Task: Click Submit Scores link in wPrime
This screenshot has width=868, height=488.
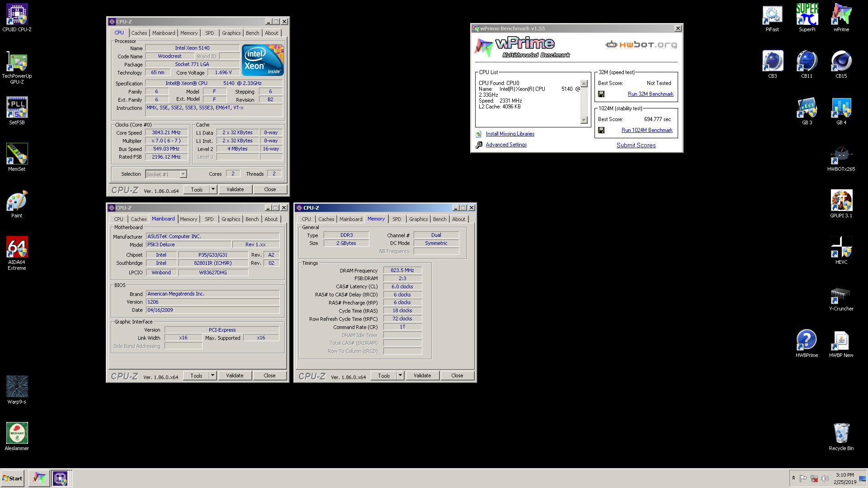Action: pos(636,145)
